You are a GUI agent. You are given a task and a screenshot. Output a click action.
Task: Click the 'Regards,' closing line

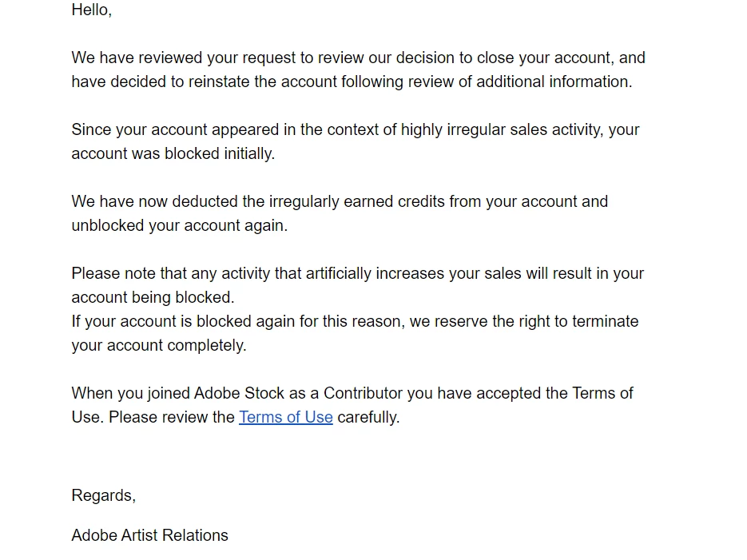tap(103, 495)
